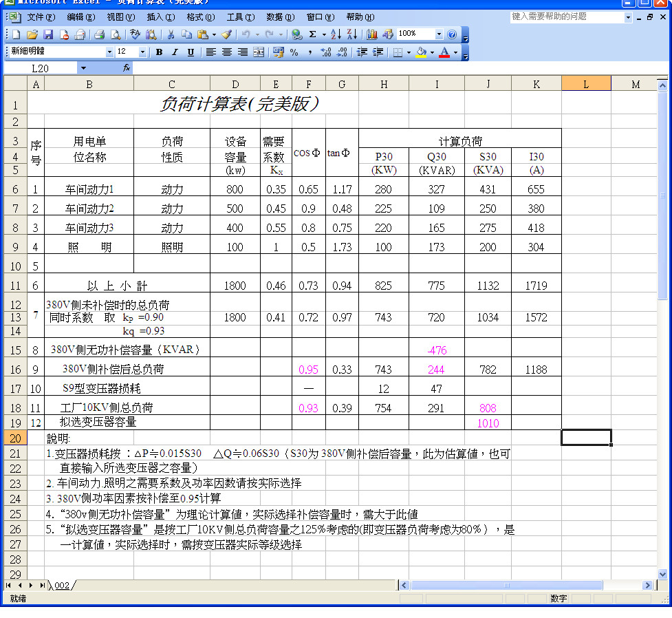This screenshot has width=672, height=618.
Task: Toggle italic formatting
Action: tap(175, 52)
